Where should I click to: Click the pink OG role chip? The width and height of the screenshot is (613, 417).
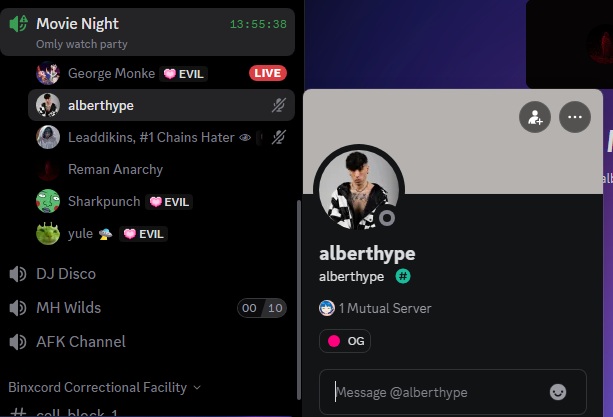tap(345, 341)
